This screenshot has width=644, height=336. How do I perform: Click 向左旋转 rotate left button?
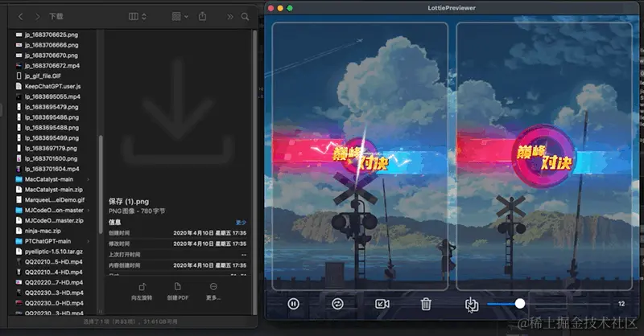(142, 292)
